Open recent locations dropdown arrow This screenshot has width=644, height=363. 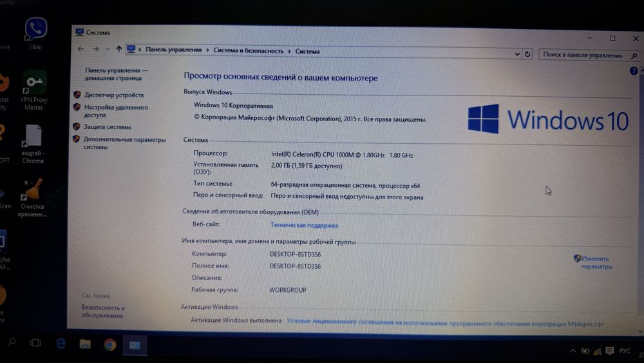[x=108, y=50]
